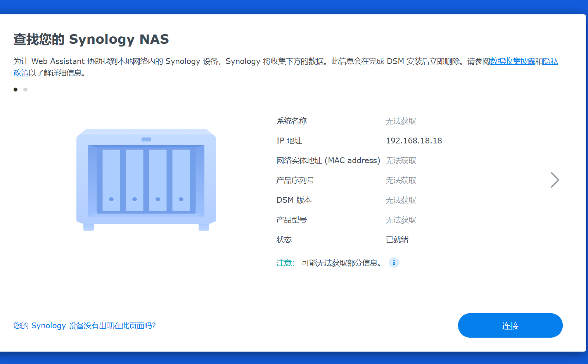Click the DSM 版本 label
The height and width of the screenshot is (364, 588).
click(294, 200)
